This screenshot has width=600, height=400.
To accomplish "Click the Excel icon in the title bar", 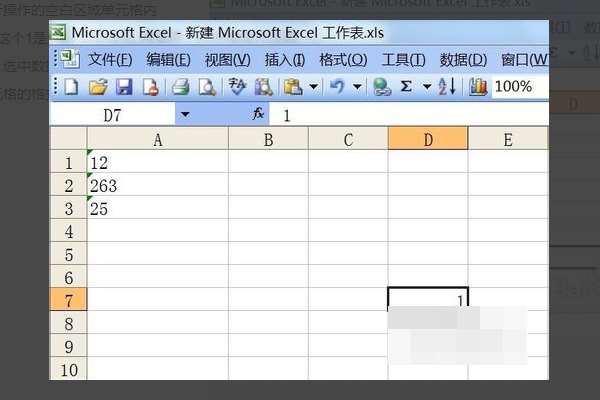I will point(58,33).
